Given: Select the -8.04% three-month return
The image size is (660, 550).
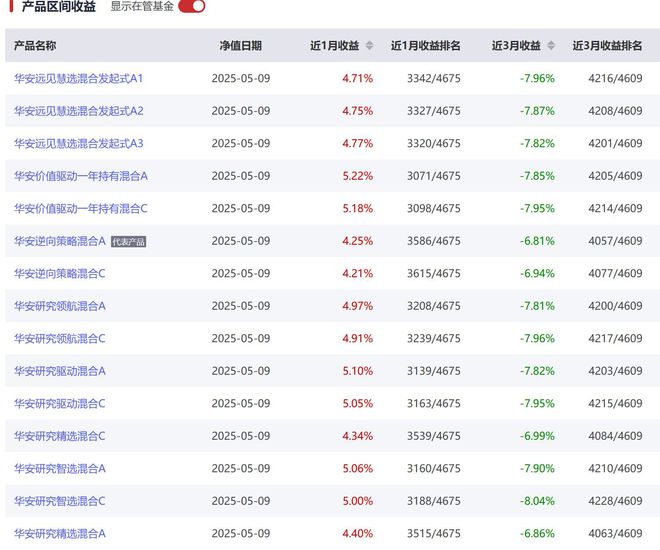Looking at the screenshot, I should point(538,501).
